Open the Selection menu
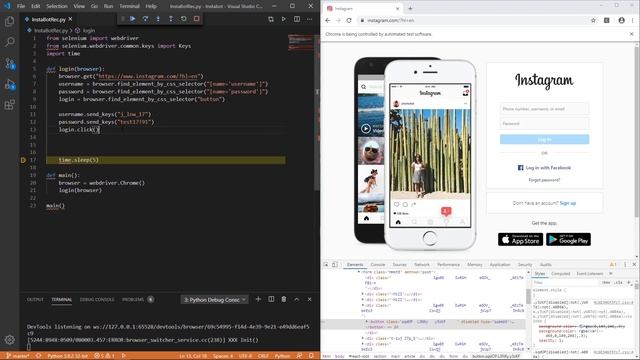Screen dimensions: 640x360 pyautogui.click(x=57, y=6)
